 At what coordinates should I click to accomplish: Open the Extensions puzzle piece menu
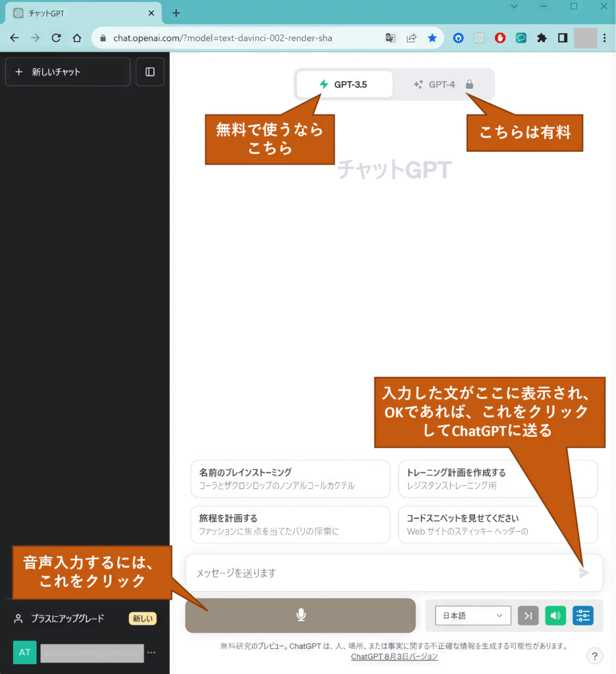542,38
